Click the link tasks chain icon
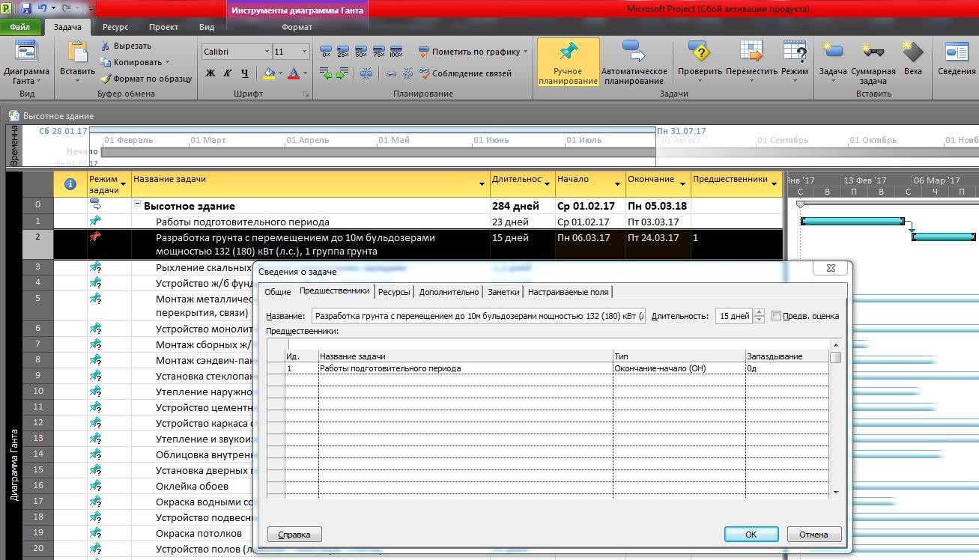Viewport: 979px width, 560px height. pos(390,73)
